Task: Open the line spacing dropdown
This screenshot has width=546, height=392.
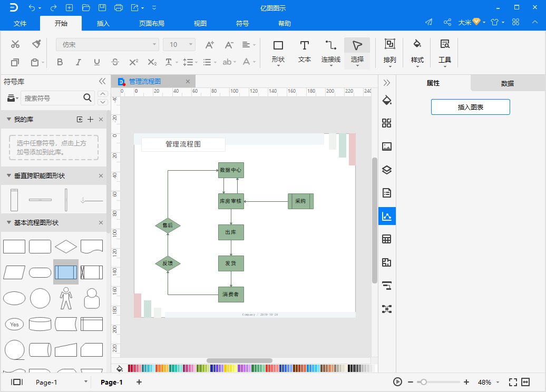Action: (x=190, y=62)
